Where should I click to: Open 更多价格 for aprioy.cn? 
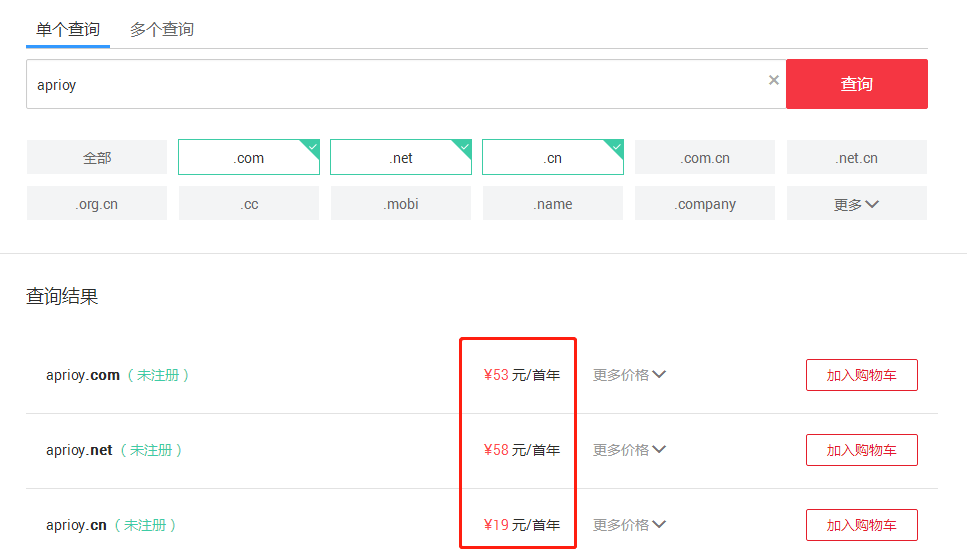point(629,525)
